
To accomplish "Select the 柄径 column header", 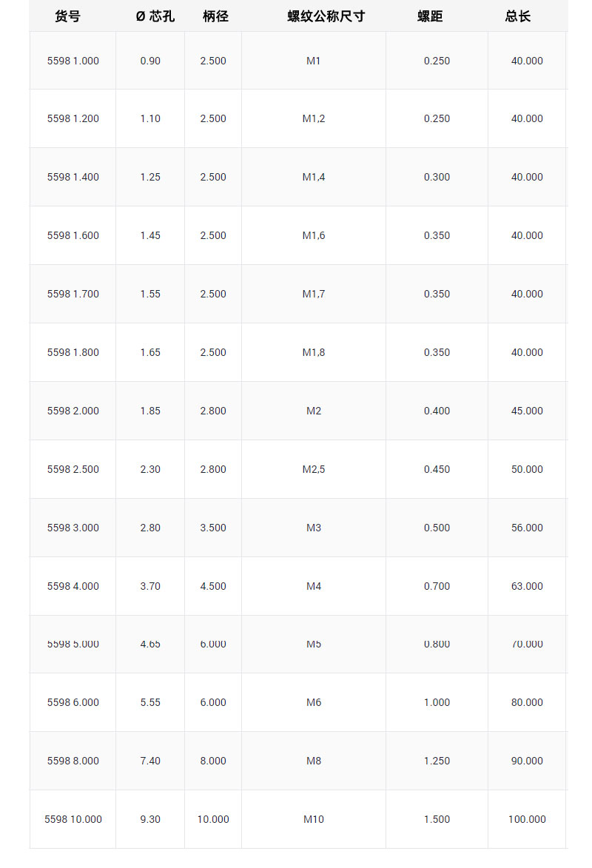I will (x=215, y=16).
